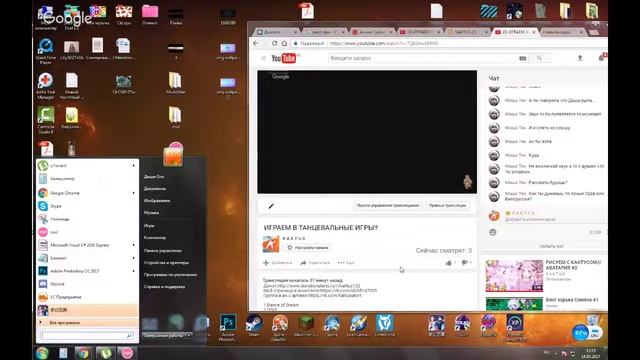Open the Ещё menu under the video
The width and height of the screenshot is (640, 360).
(346, 263)
